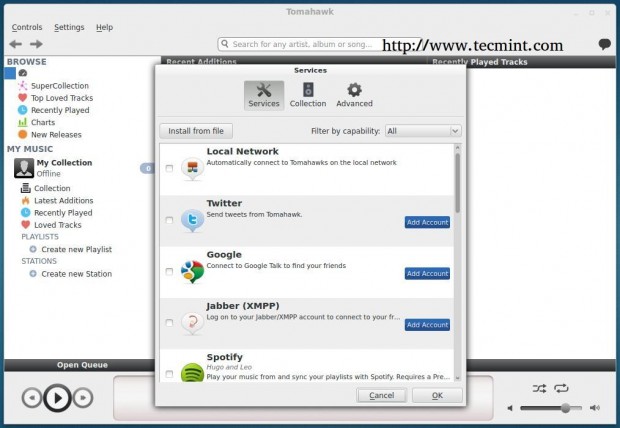Open the Collection settings tab
The height and width of the screenshot is (428, 620).
point(308,95)
